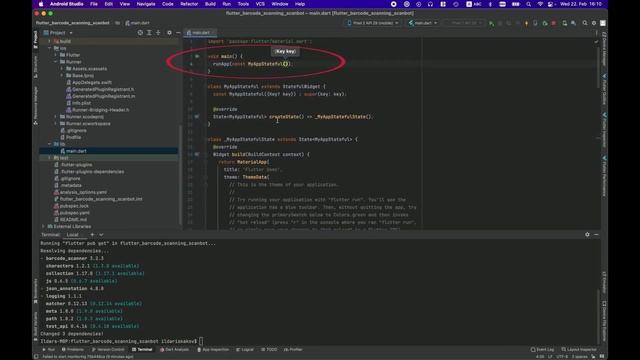Click the red Stop button in toolbar

[553, 23]
